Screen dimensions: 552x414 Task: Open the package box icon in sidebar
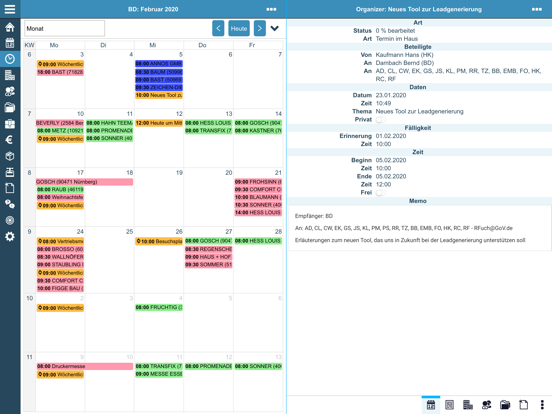[10, 156]
